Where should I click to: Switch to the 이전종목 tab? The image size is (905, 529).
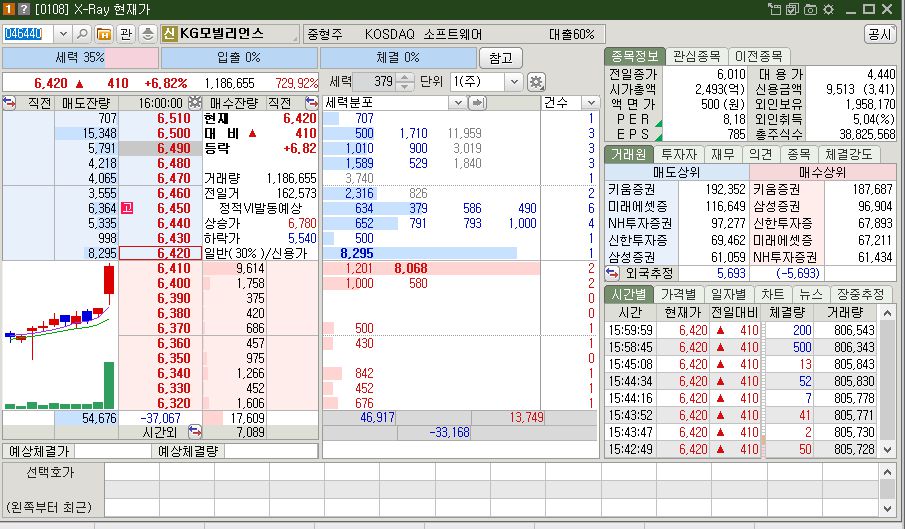(758, 56)
